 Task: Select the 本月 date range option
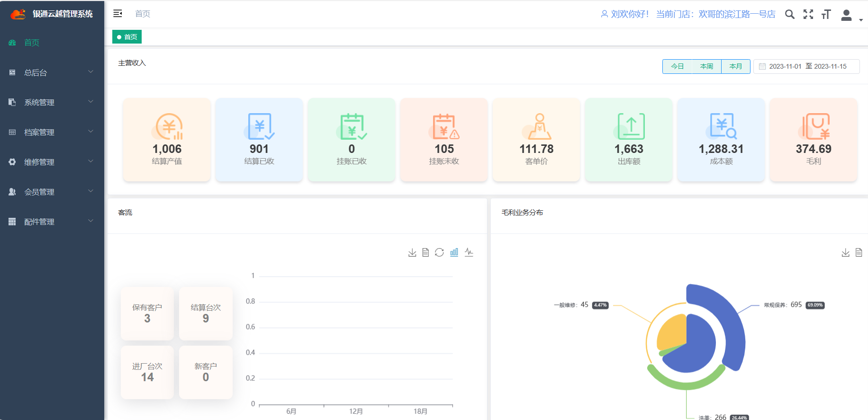pos(736,66)
